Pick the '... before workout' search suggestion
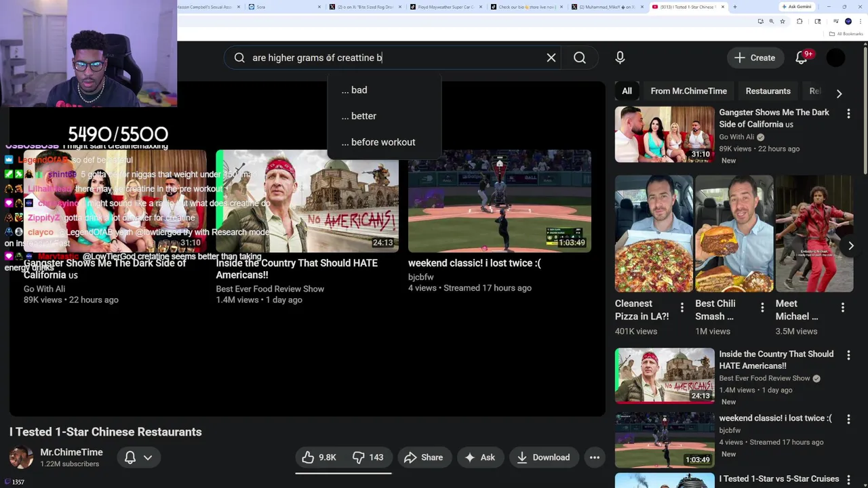The width and height of the screenshot is (868, 488). (x=384, y=142)
